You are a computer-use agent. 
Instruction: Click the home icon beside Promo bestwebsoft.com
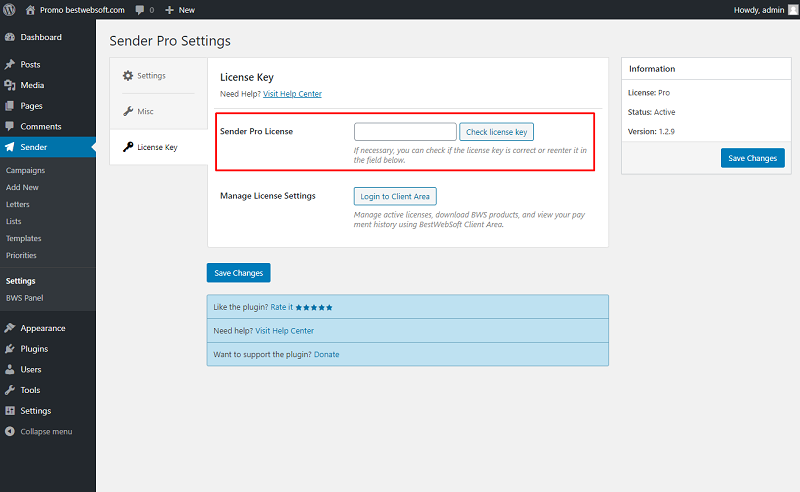tap(31, 10)
